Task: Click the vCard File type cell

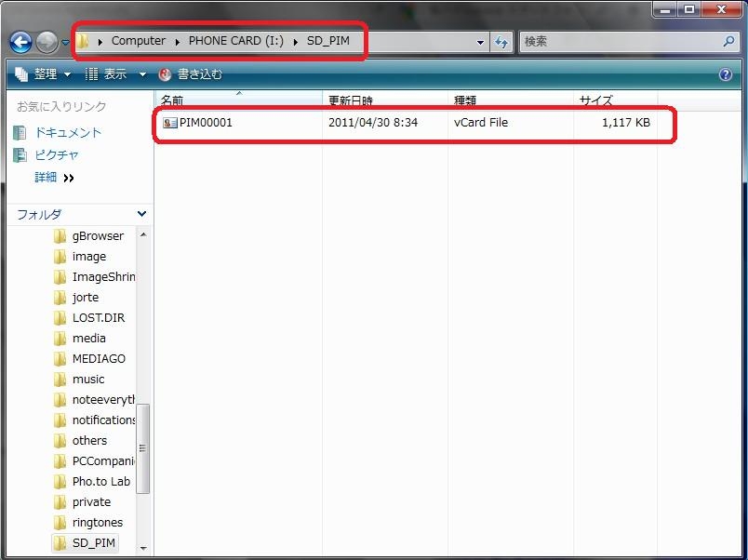Action: (x=481, y=123)
